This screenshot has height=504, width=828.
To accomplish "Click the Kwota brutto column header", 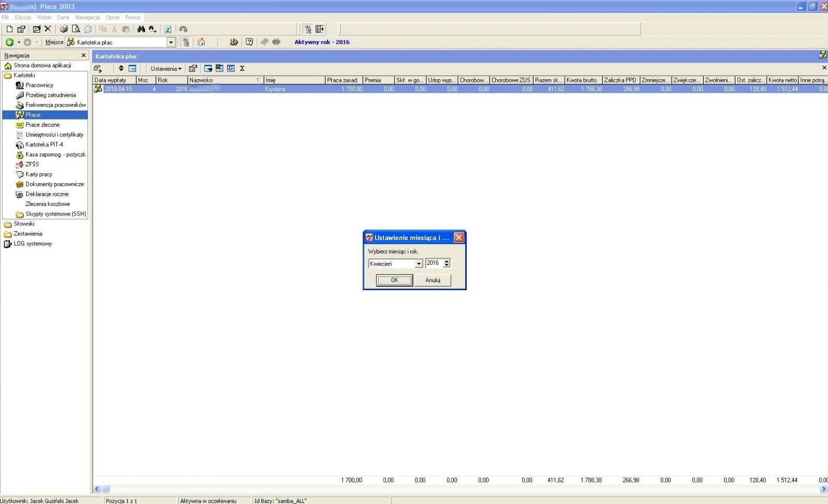I will pos(583,80).
